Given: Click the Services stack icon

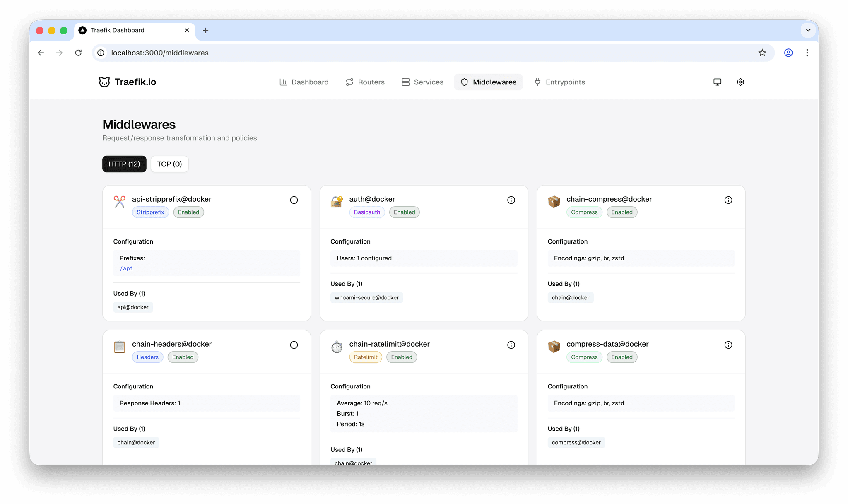Looking at the screenshot, I should 405,82.
